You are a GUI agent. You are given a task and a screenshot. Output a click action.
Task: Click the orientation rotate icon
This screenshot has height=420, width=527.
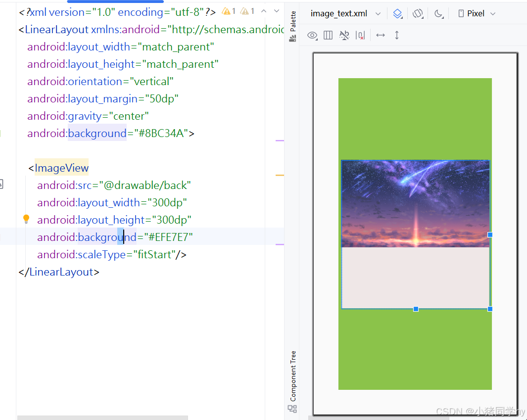418,14
